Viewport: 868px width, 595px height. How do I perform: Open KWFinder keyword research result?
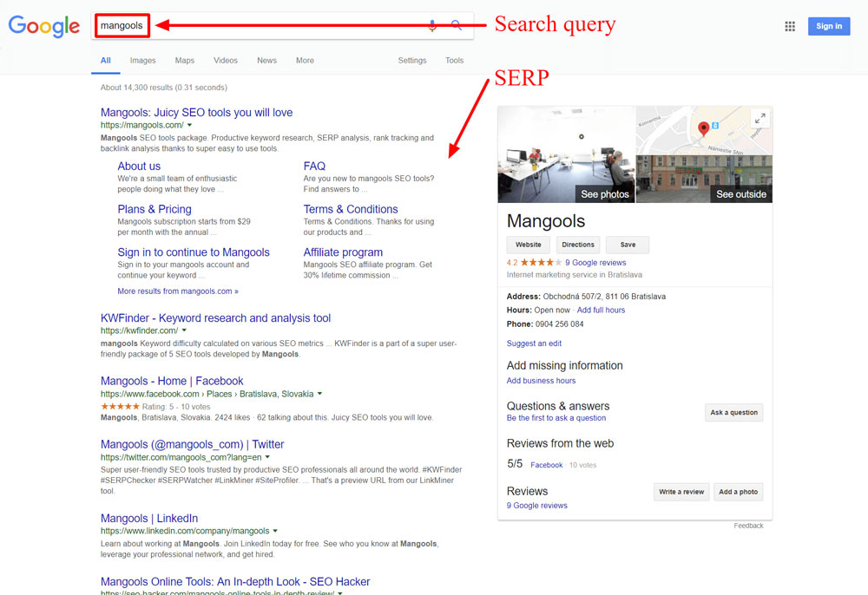click(215, 318)
